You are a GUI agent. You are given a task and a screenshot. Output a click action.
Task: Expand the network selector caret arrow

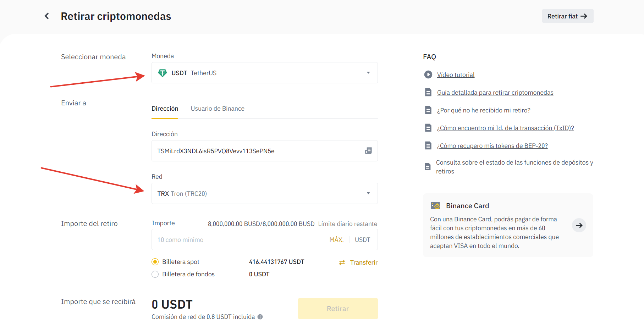coord(368,193)
